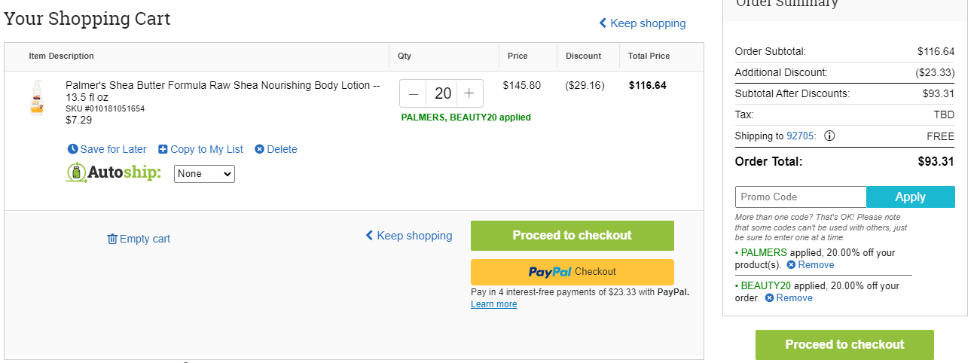Decrease quantity with the minus button
This screenshot has height=363, width=980.
click(x=413, y=93)
